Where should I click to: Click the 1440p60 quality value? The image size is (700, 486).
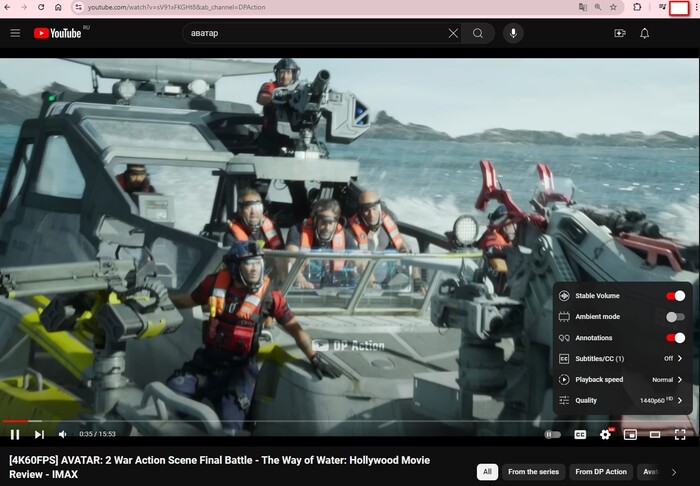pos(656,400)
